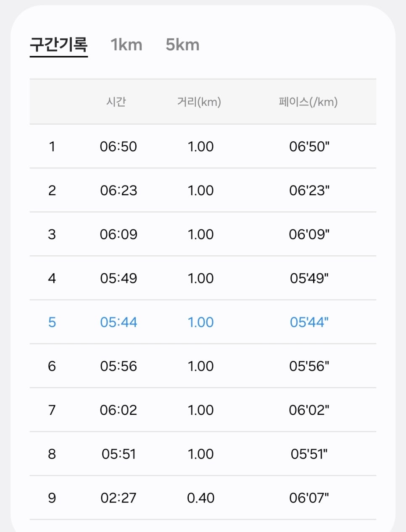
Task: Select lap 2 pace 06'23"
Action: pos(309,190)
